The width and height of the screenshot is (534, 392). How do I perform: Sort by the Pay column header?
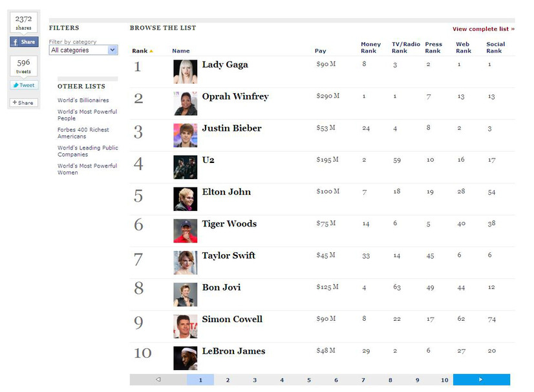point(320,51)
